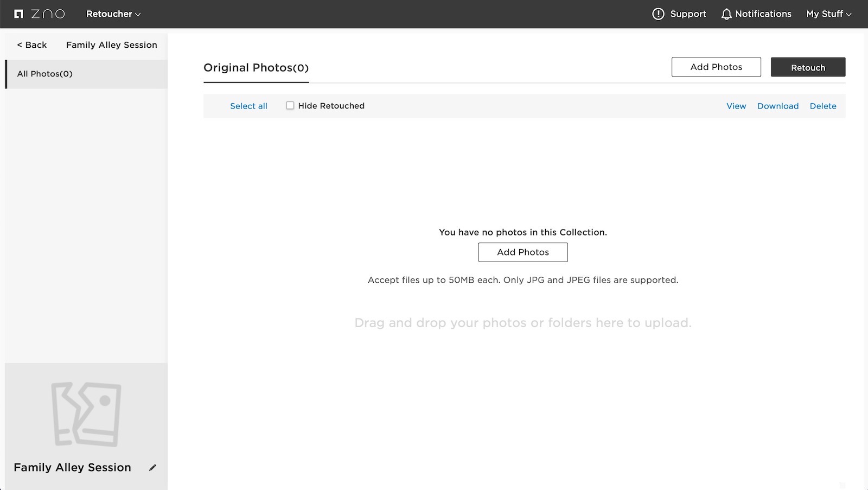Click the Support exclamation icon
The height and width of the screenshot is (490, 868).
658,14
